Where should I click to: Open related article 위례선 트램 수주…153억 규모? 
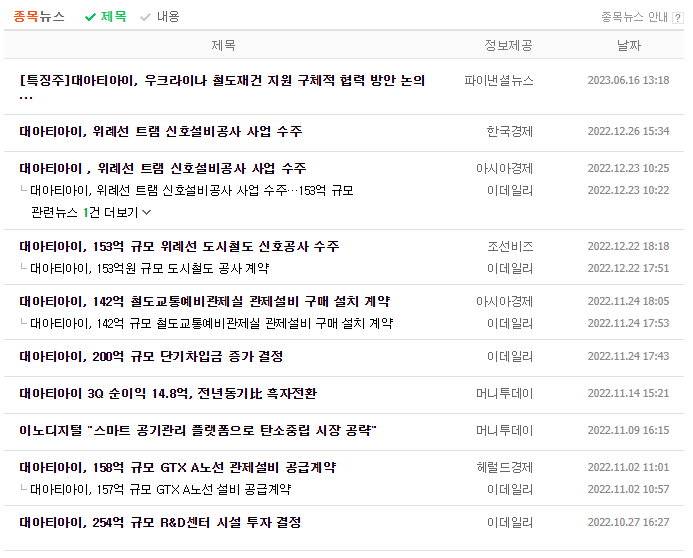192,190
